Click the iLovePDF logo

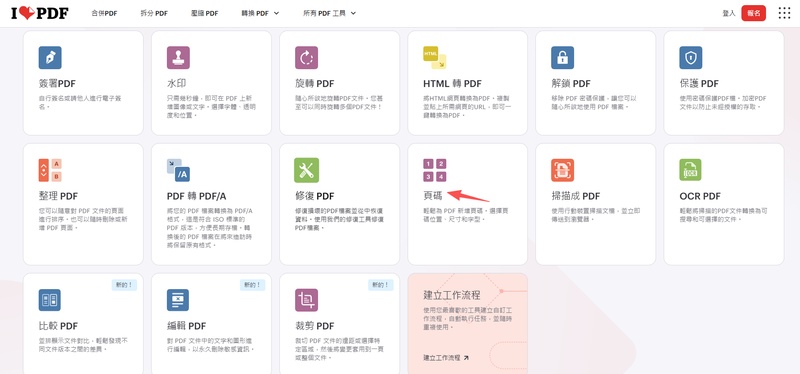[x=40, y=13]
